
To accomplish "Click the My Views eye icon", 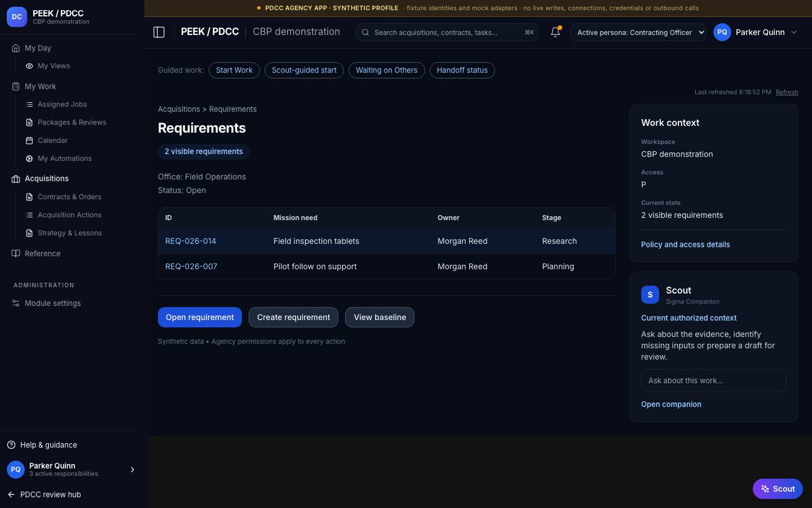I will tap(29, 66).
